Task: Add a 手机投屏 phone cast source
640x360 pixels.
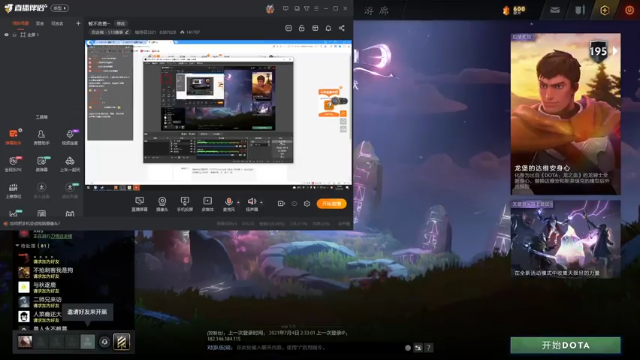Action: pos(184,204)
